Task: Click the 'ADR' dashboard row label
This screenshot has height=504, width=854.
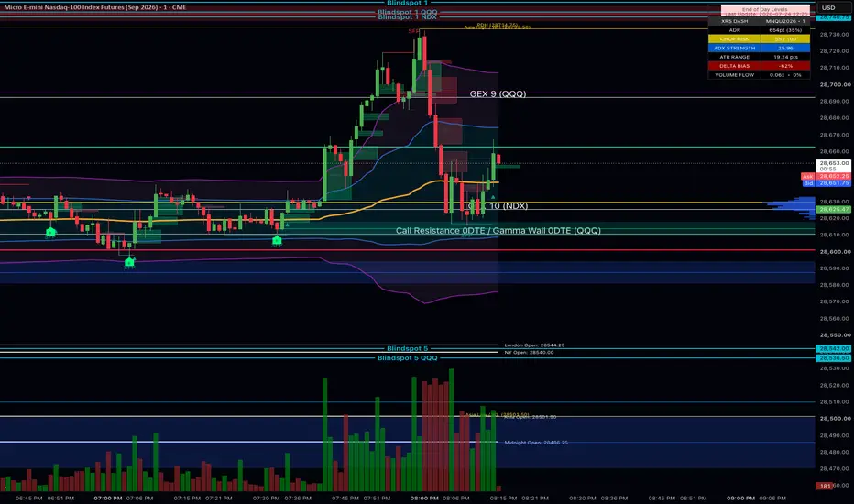Action: 734,30
